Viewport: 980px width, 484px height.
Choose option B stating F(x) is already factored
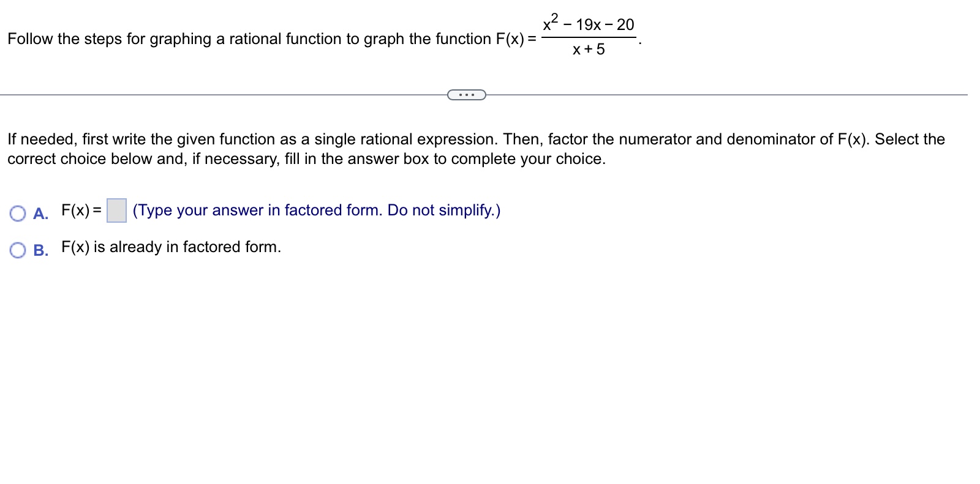(17, 248)
